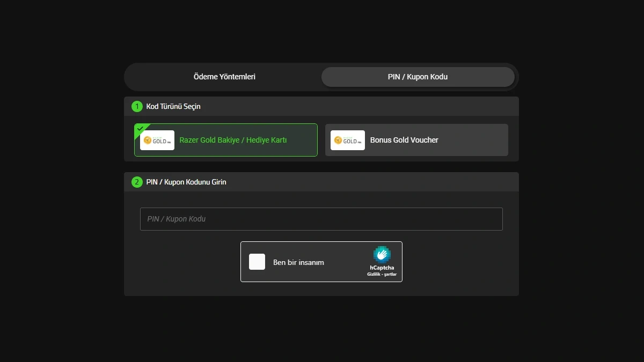
Task: Click the hCaptcha text logo
Action: [382, 267]
